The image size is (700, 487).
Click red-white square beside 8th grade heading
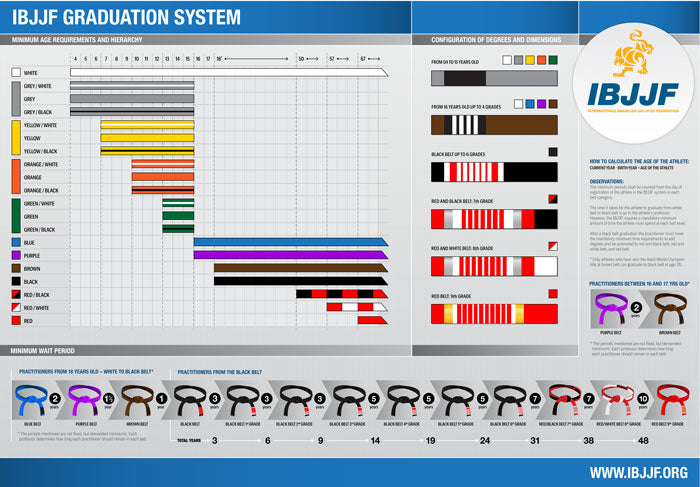(x=553, y=246)
